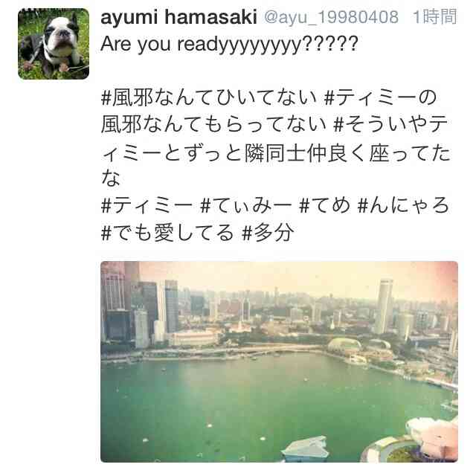This screenshot has width=476, height=470.
Task: Open hashtag #多分
Action: [268, 233]
